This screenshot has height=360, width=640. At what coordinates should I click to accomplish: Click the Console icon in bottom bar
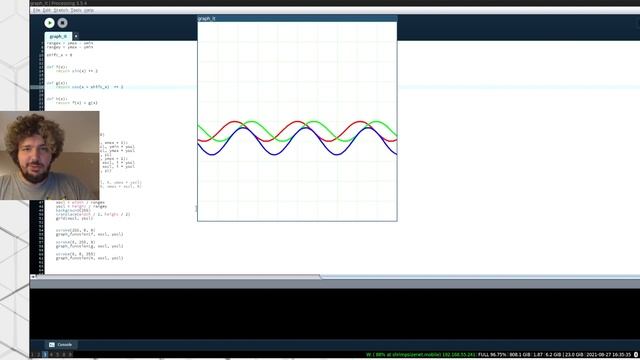click(x=52, y=345)
